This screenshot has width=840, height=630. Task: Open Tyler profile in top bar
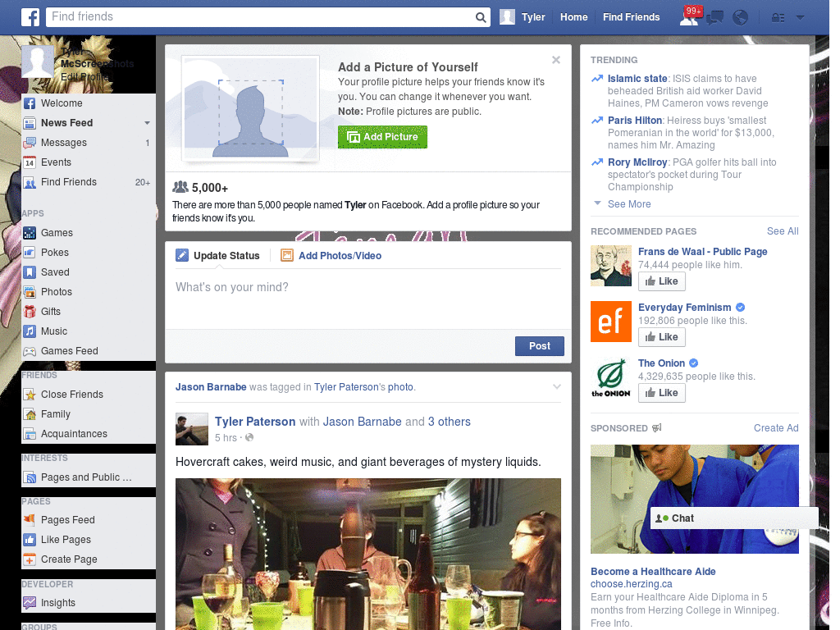[x=523, y=17]
